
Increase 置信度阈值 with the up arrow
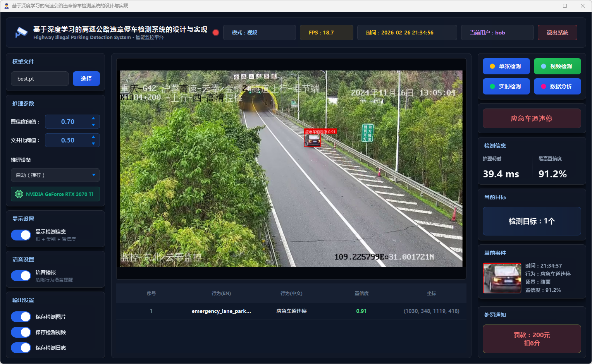coord(93,118)
